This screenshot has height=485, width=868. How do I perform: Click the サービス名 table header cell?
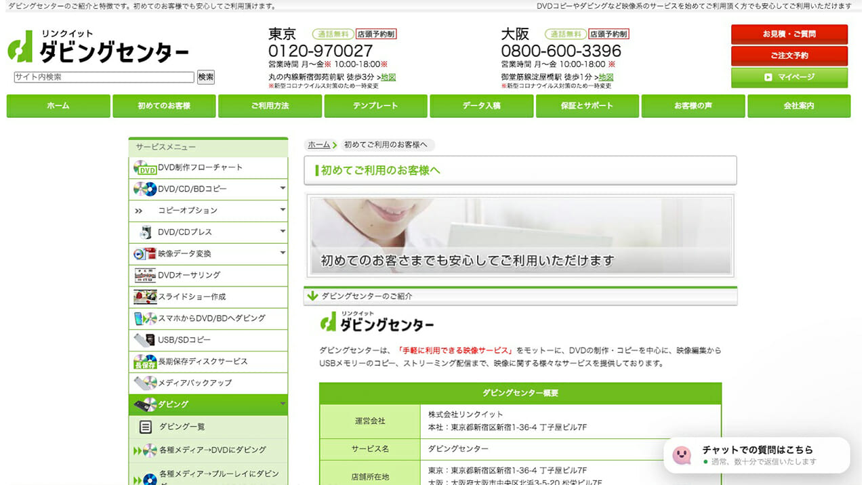(370, 449)
